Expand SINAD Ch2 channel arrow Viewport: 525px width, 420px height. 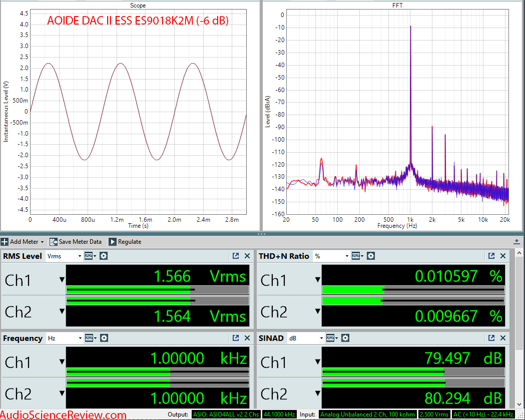[318, 393]
